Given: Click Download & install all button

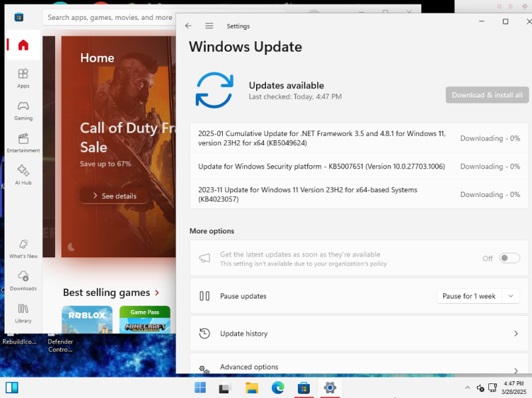Looking at the screenshot, I should [x=487, y=95].
